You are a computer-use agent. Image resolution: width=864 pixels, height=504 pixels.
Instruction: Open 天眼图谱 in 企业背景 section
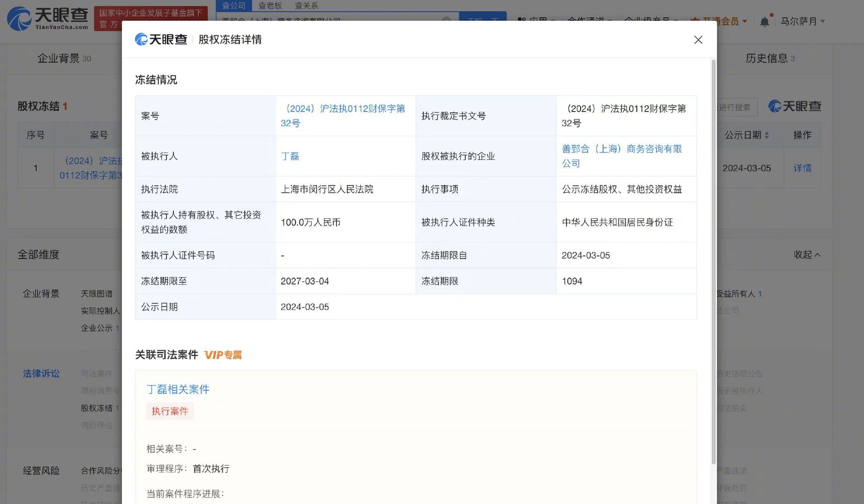(x=96, y=294)
